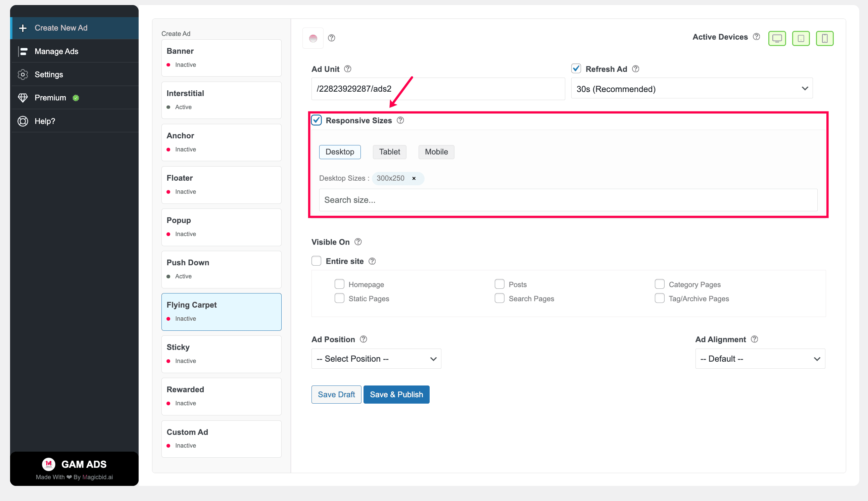Viewport: 868px width, 501px height.
Task: Check the Entire site checkbox
Action: pyautogui.click(x=317, y=261)
